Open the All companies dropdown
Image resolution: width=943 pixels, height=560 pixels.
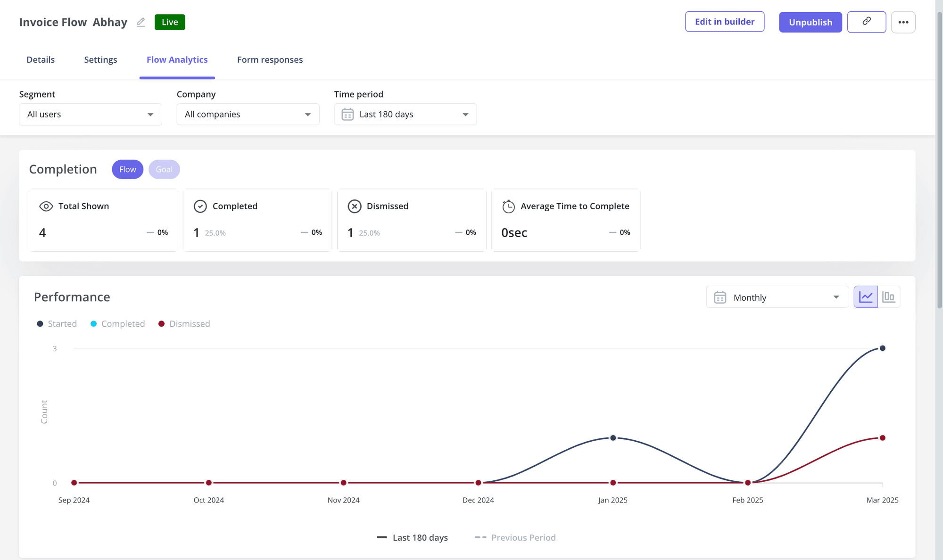click(248, 115)
